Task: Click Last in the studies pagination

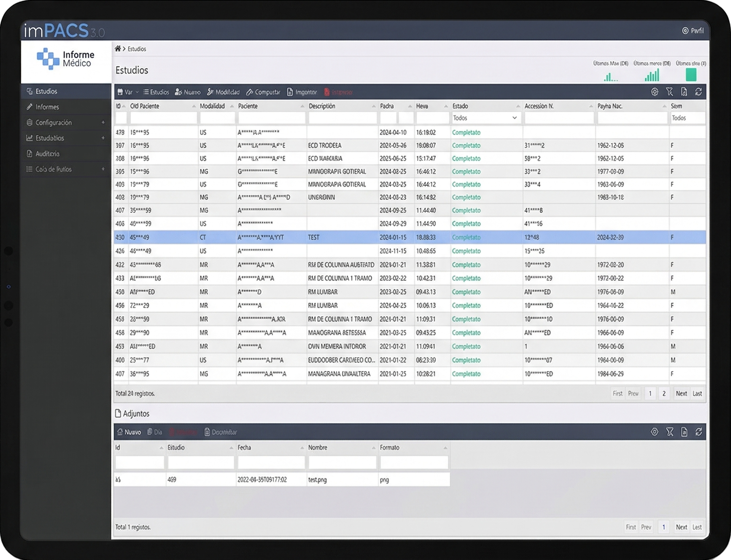Action: click(x=697, y=393)
